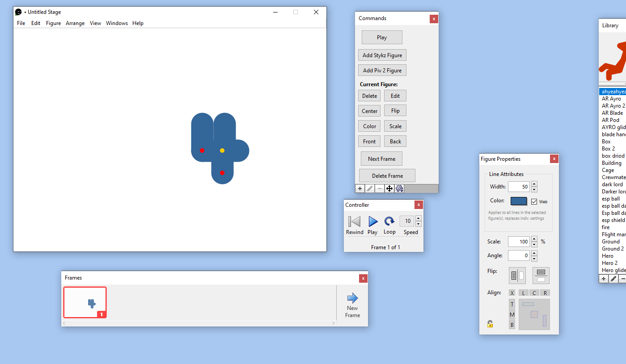Click the Play icon in the Controller
This screenshot has width=626, height=364.
pos(372,221)
